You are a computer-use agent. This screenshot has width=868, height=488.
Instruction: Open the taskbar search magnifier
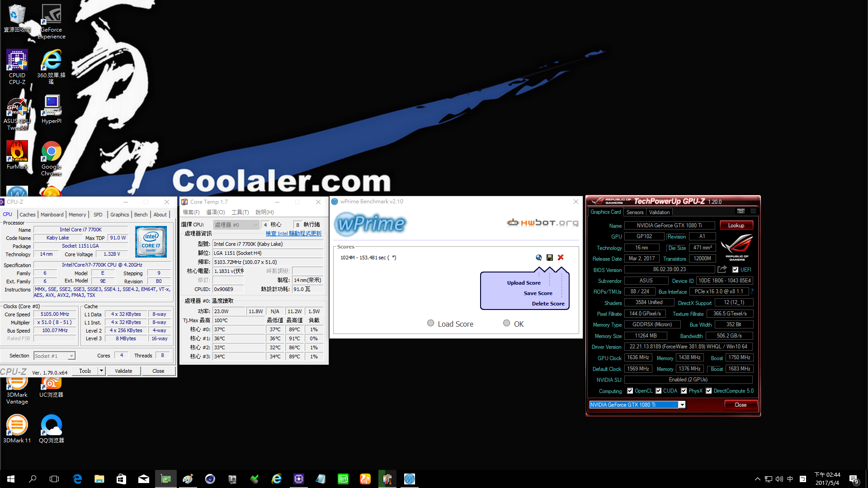(x=33, y=479)
